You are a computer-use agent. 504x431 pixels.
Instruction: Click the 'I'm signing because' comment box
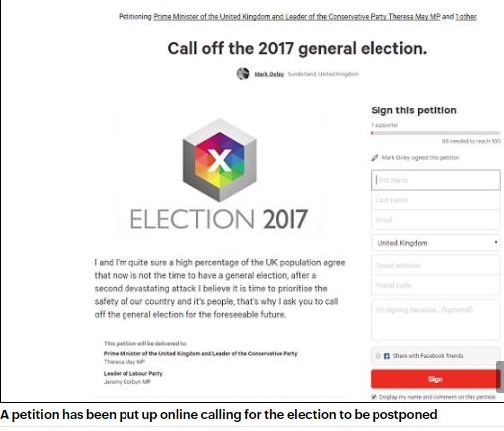pos(435,320)
